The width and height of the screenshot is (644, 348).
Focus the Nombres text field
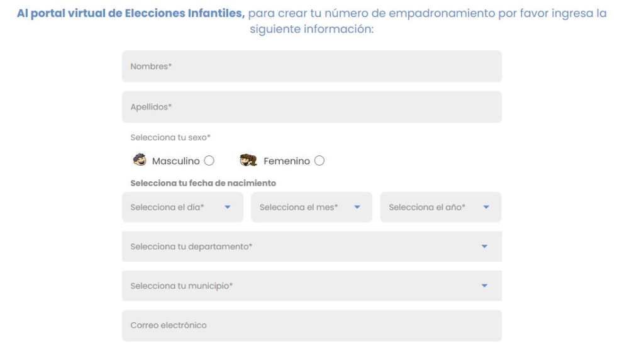pyautogui.click(x=311, y=66)
